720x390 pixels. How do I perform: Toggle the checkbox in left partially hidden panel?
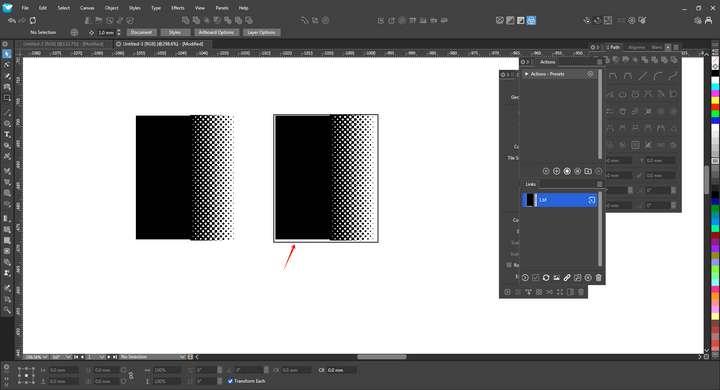(509, 265)
